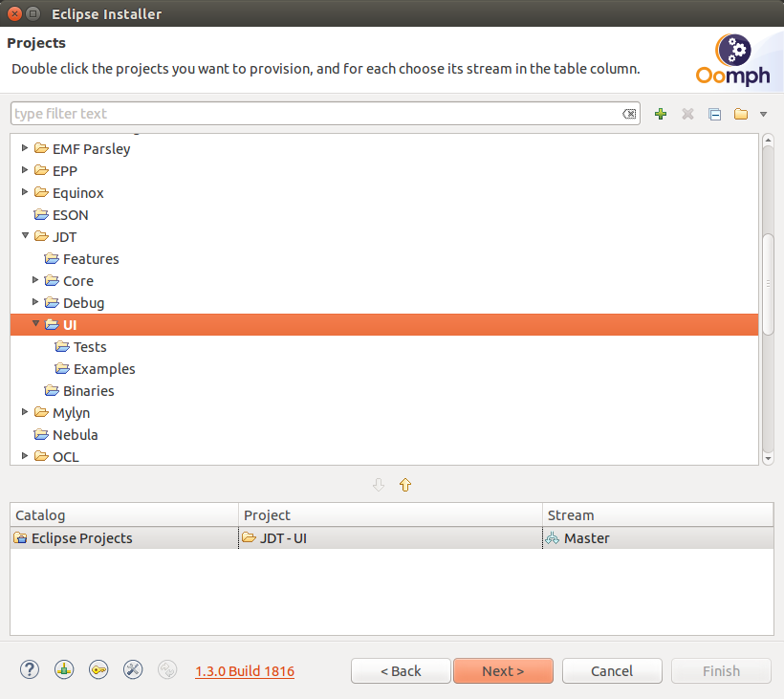Click the green plus Add Project icon
The image size is (784, 699).
pyautogui.click(x=661, y=114)
